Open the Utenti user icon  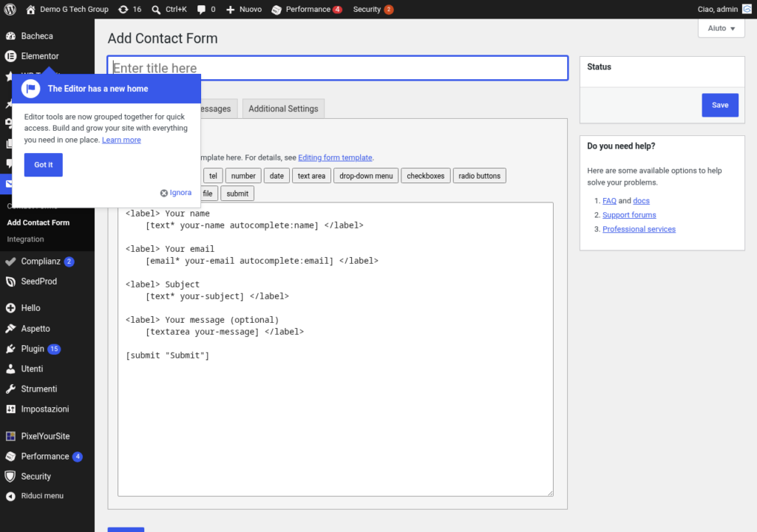coord(10,369)
